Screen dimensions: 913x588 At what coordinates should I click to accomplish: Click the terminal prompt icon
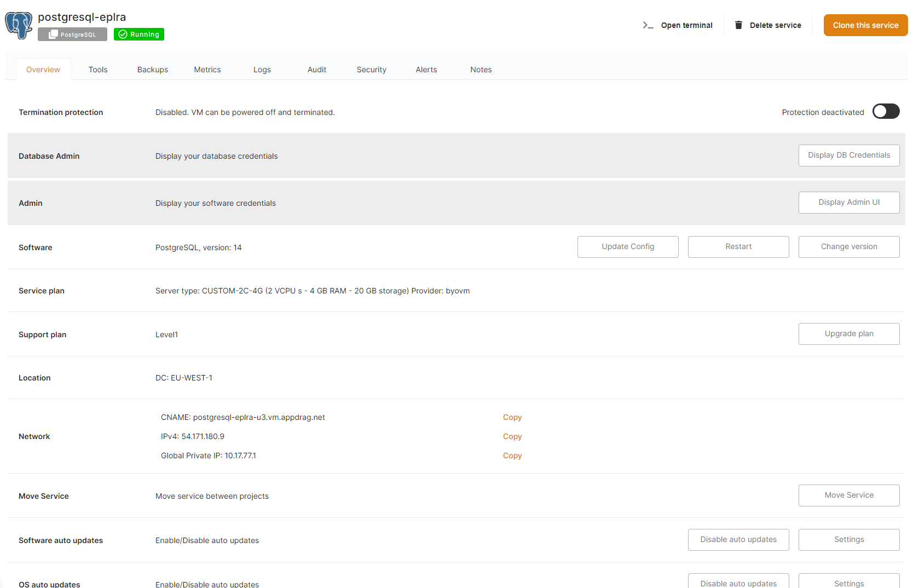click(x=648, y=25)
